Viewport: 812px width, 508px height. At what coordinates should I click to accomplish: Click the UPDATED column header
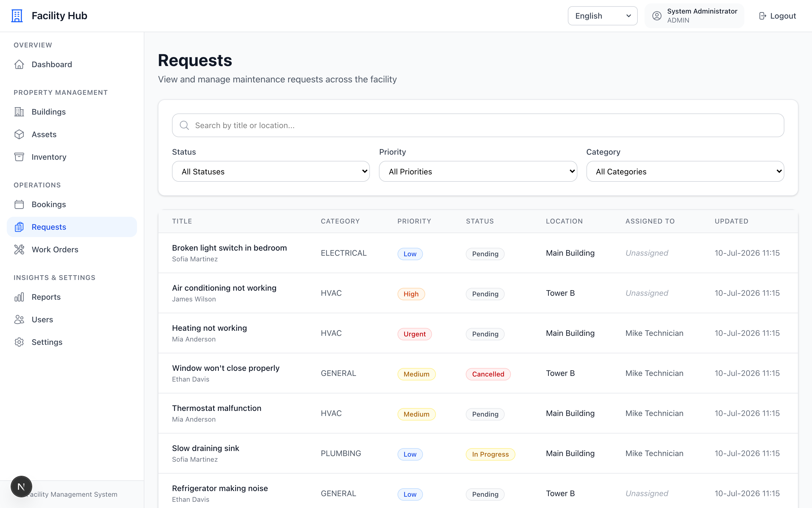[x=731, y=221]
